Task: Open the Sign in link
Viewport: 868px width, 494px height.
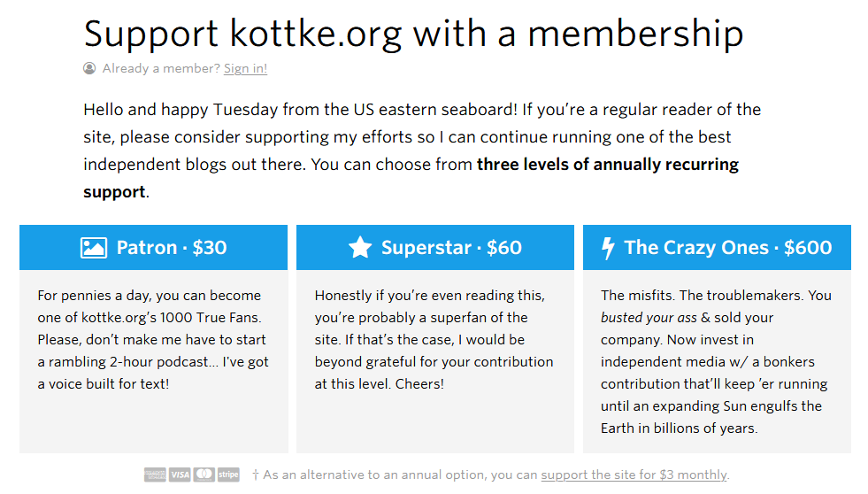Action: tap(245, 68)
